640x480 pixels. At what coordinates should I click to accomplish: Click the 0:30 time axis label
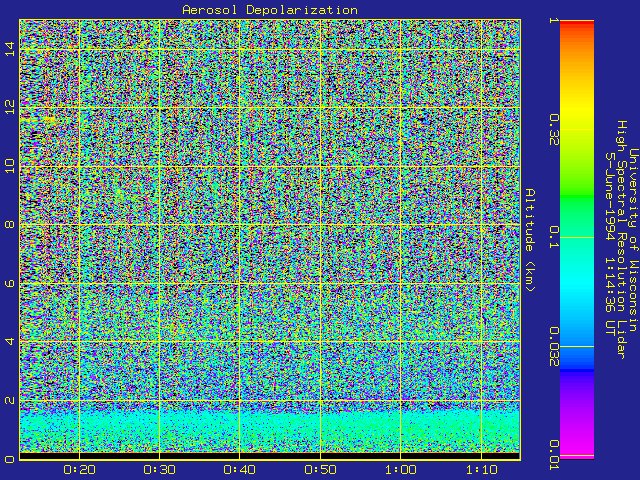pos(159,470)
